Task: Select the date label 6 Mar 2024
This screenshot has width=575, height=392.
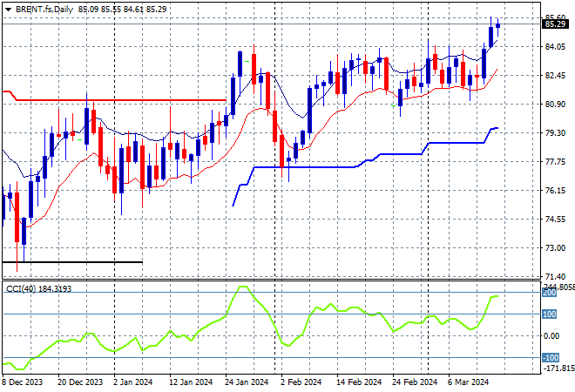Action: tap(469, 382)
